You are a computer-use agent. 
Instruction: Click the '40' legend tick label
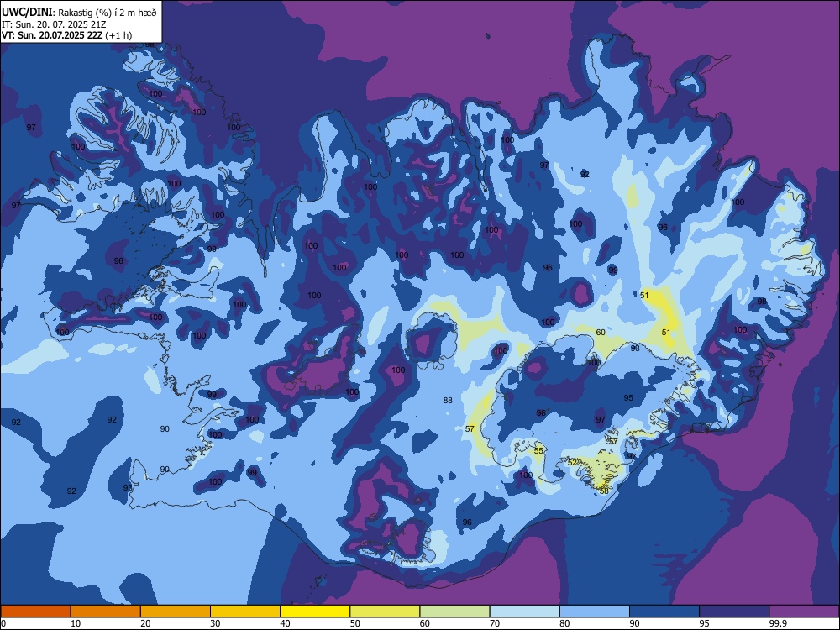[285, 623]
